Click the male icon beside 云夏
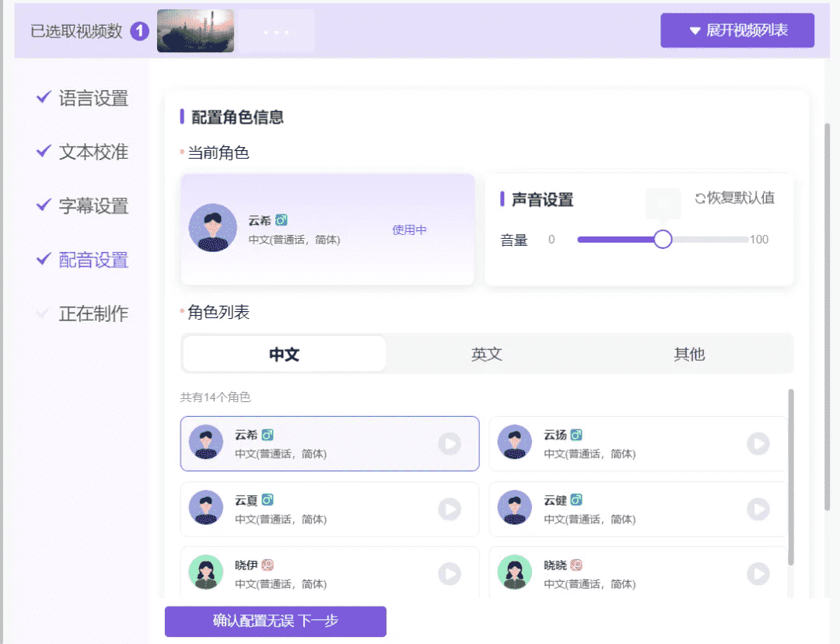 point(268,500)
